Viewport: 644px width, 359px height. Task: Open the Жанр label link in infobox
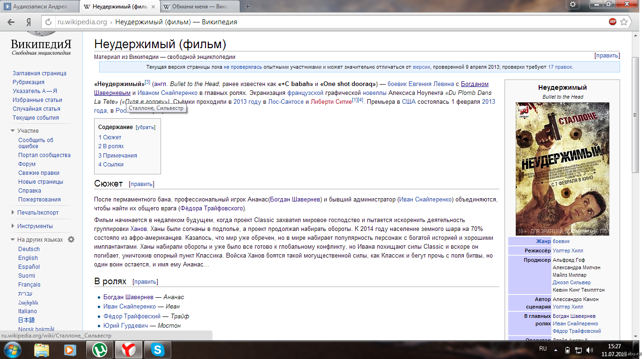[x=543, y=242]
